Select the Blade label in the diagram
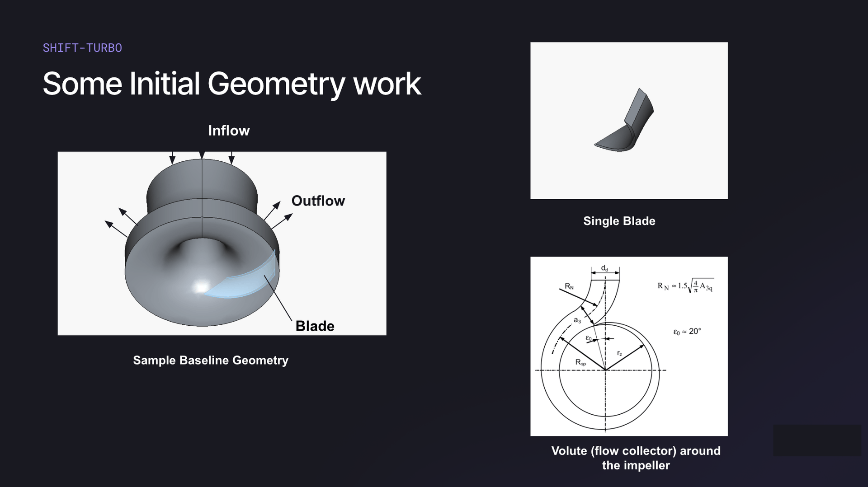 tap(315, 326)
